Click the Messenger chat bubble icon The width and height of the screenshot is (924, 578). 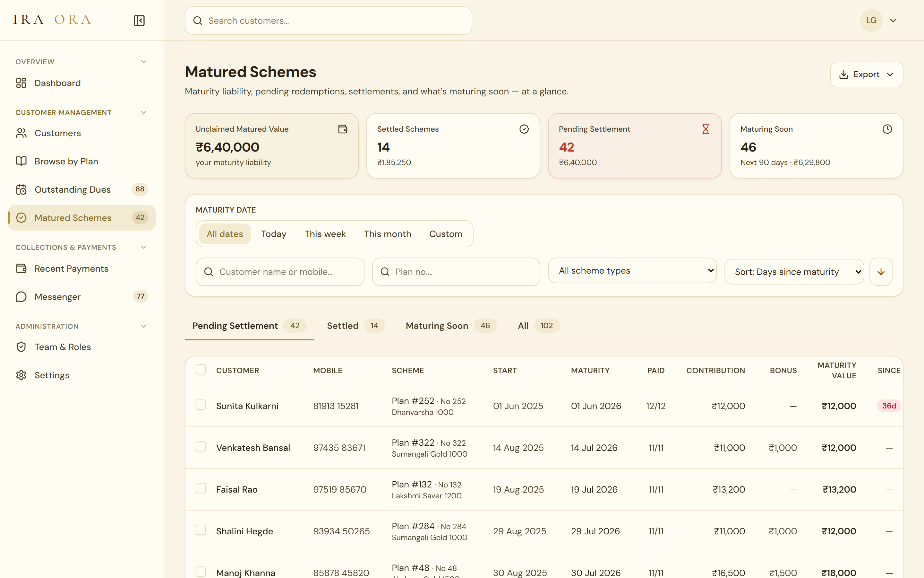pyautogui.click(x=21, y=297)
